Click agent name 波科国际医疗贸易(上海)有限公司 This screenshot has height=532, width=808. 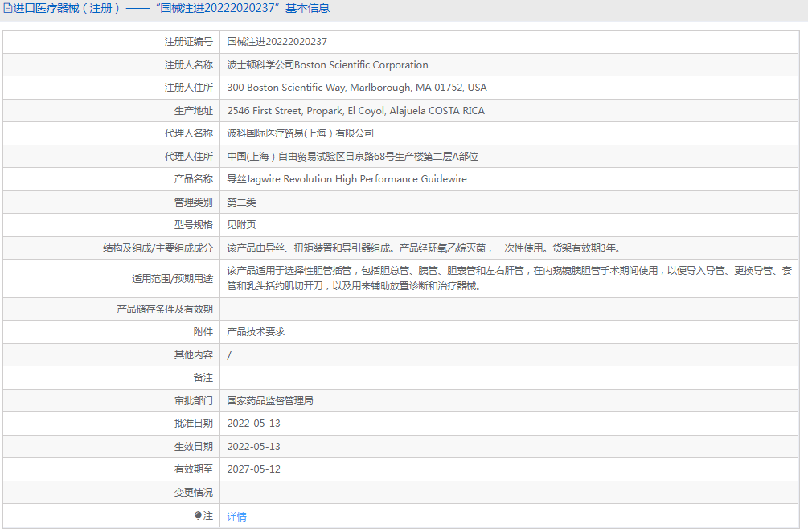pos(301,133)
